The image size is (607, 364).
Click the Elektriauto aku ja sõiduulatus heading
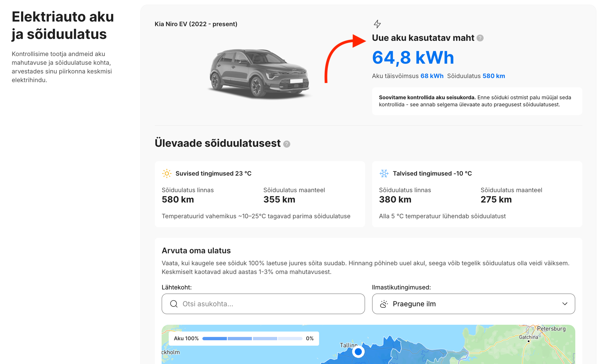coord(63,25)
